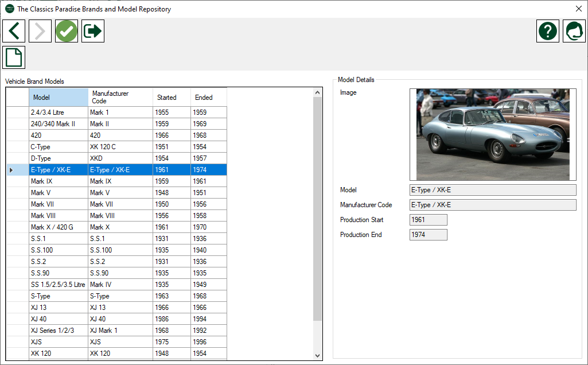The height and width of the screenshot is (365, 588).
Task: Click the E-Type car image thumbnail
Action: pyautogui.click(x=493, y=134)
